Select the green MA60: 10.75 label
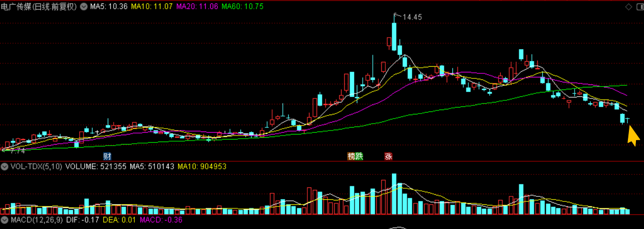Viewport: 644px width, 229px height. point(243,7)
